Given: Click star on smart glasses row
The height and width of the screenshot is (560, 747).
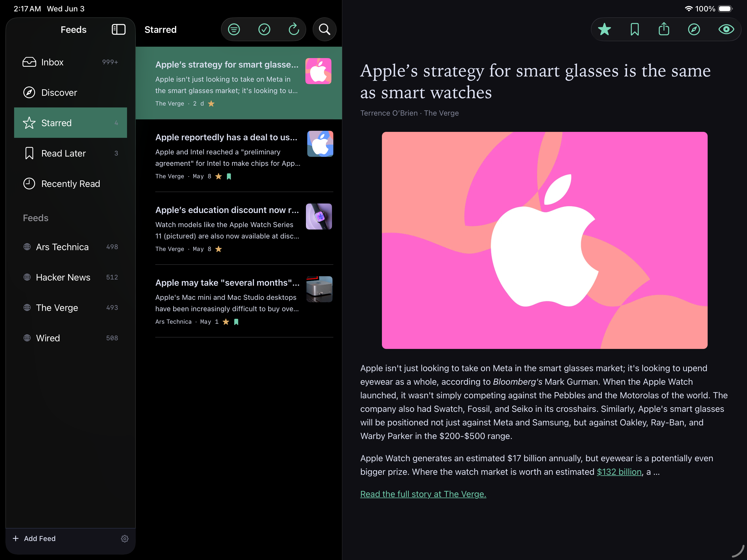Looking at the screenshot, I should coord(211,104).
